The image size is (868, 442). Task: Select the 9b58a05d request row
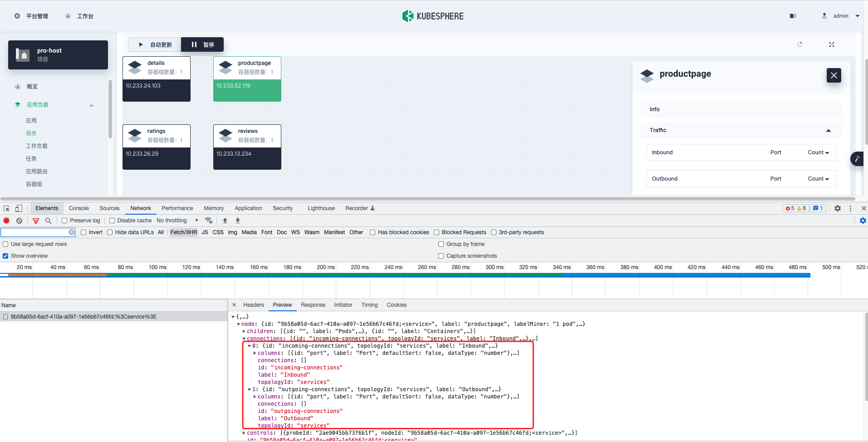tap(113, 317)
